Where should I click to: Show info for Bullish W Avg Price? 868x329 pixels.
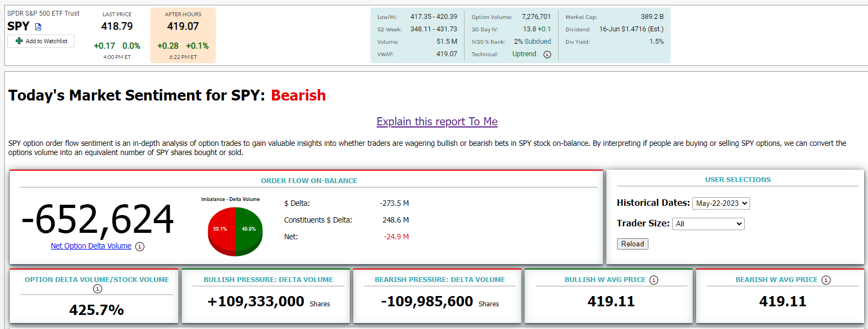click(654, 280)
